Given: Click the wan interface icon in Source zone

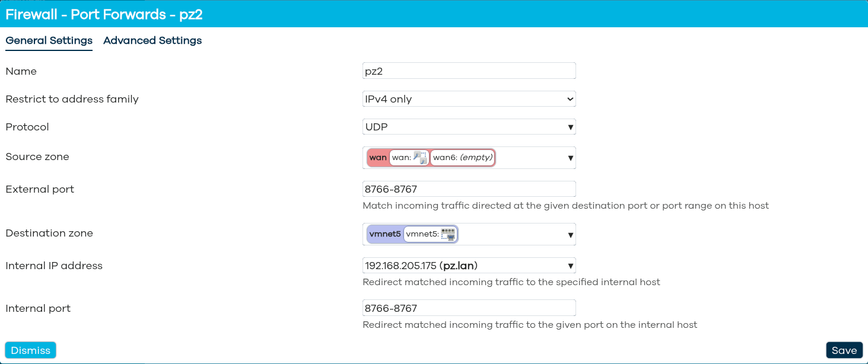Looking at the screenshot, I should click(420, 158).
